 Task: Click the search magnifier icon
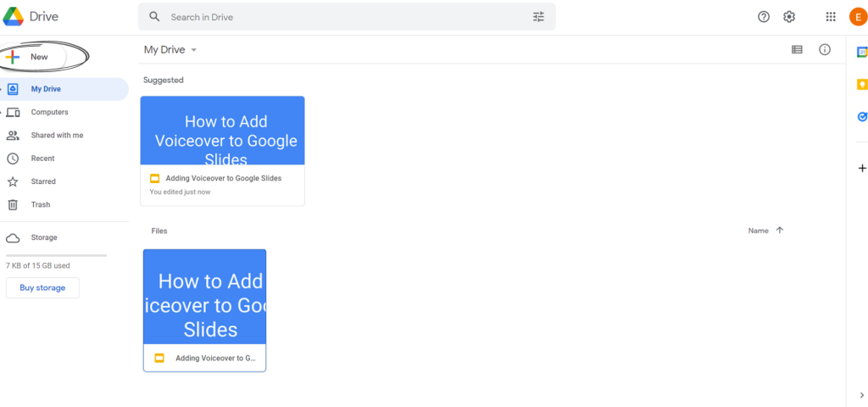[x=154, y=17]
